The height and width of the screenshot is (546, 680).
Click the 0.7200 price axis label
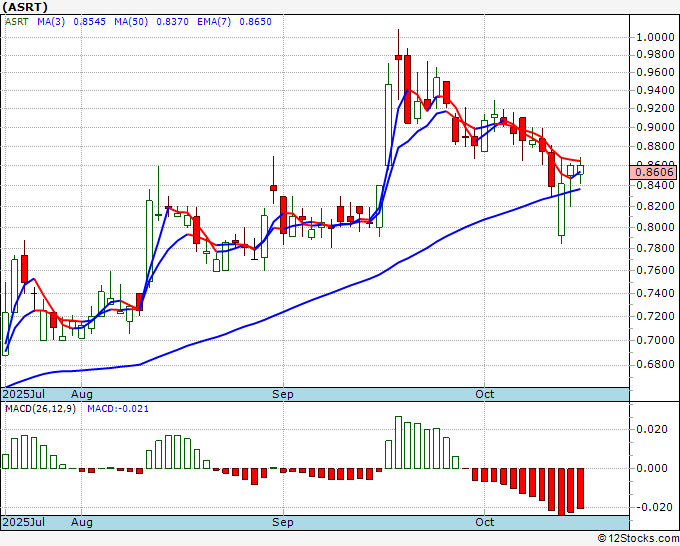[x=655, y=316]
